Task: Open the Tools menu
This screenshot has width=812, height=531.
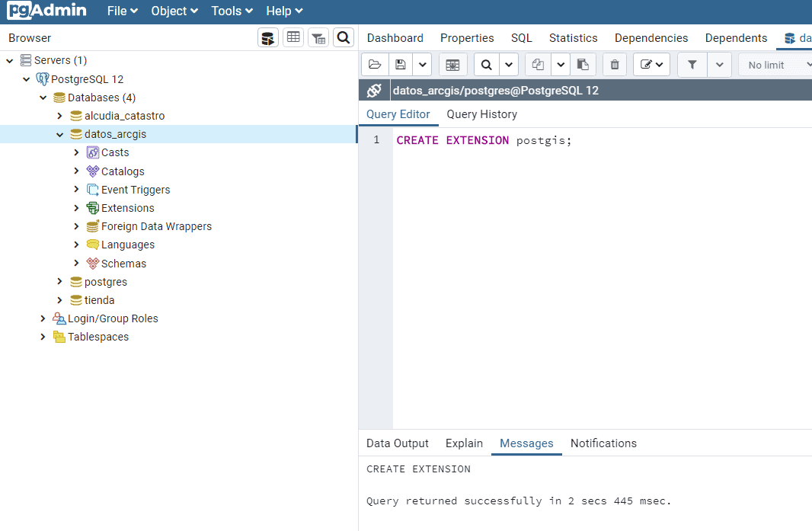Action: pos(232,11)
